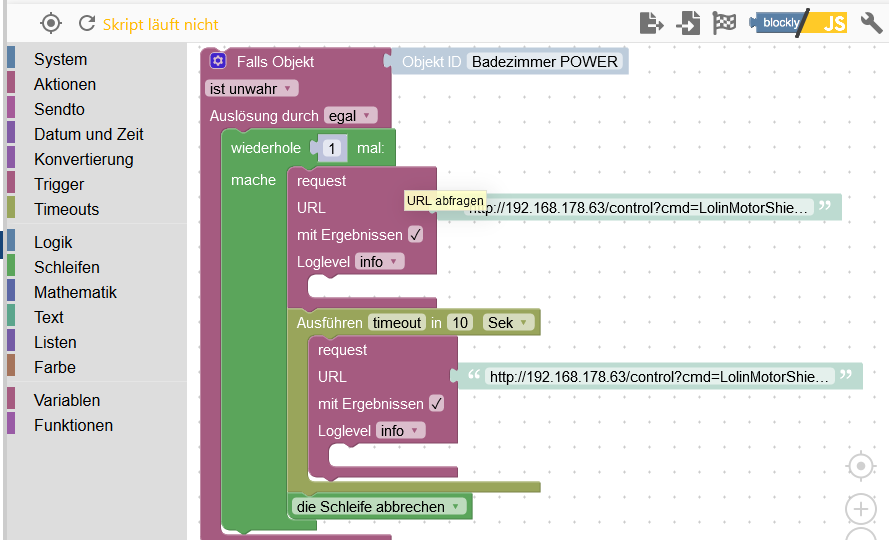
Task: Uncheck first request's mit Ergebnissen checkbox
Action: point(416,234)
